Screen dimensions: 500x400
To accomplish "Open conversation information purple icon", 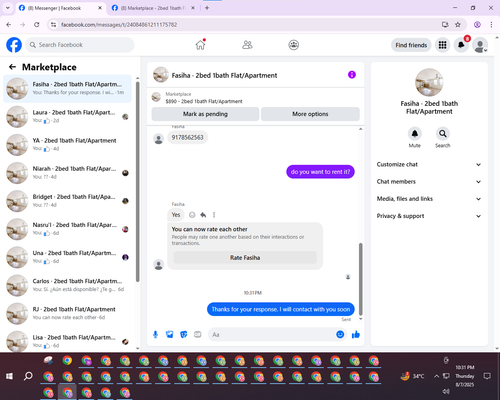I will tap(352, 75).
